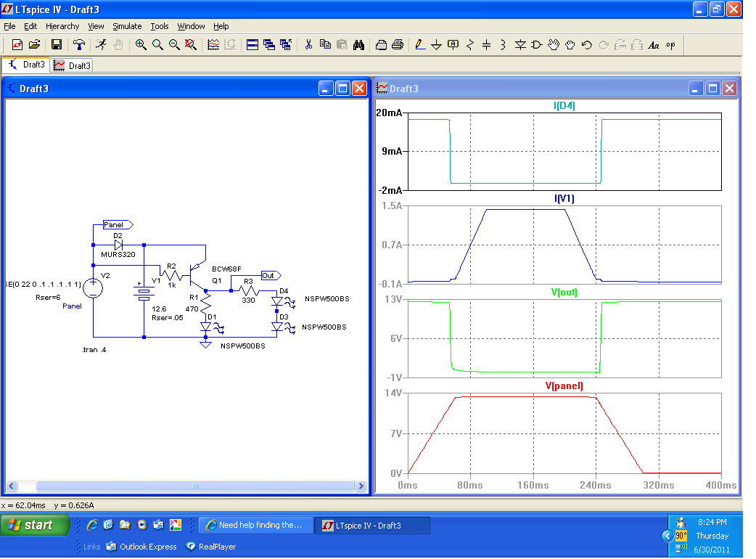This screenshot has height=559, width=756.
Task: Select the Diode placement tool
Action: (520, 45)
